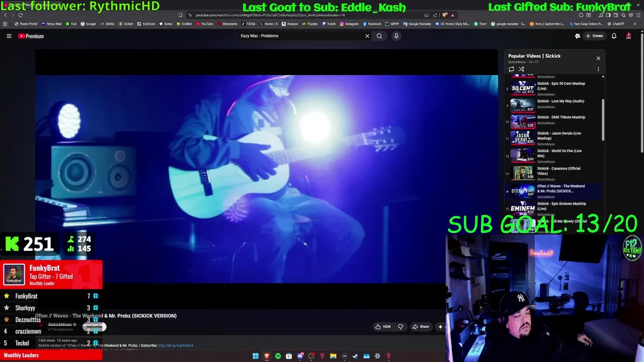Image resolution: width=644 pixels, height=362 pixels.
Task: Open Discord from the taskbar
Action: [300, 356]
